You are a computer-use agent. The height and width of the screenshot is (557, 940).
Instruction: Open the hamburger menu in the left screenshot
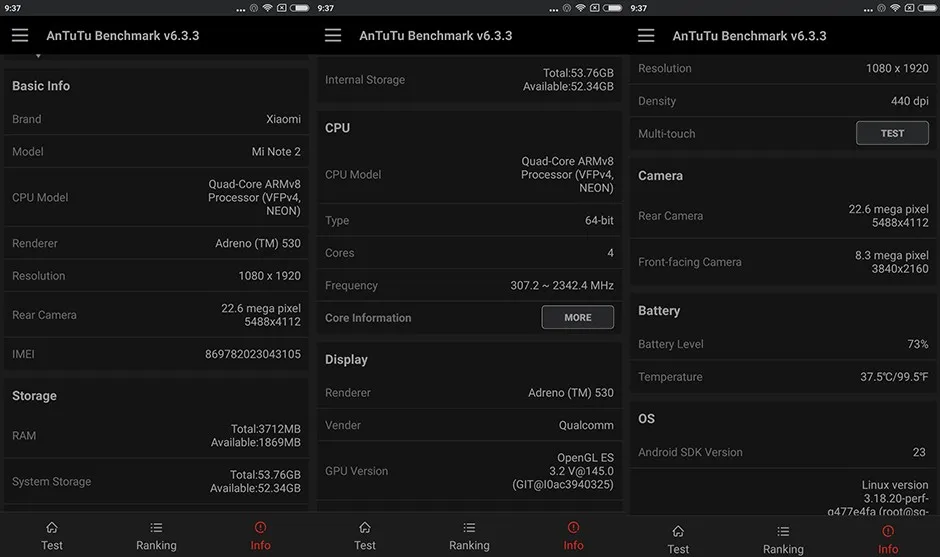click(20, 35)
